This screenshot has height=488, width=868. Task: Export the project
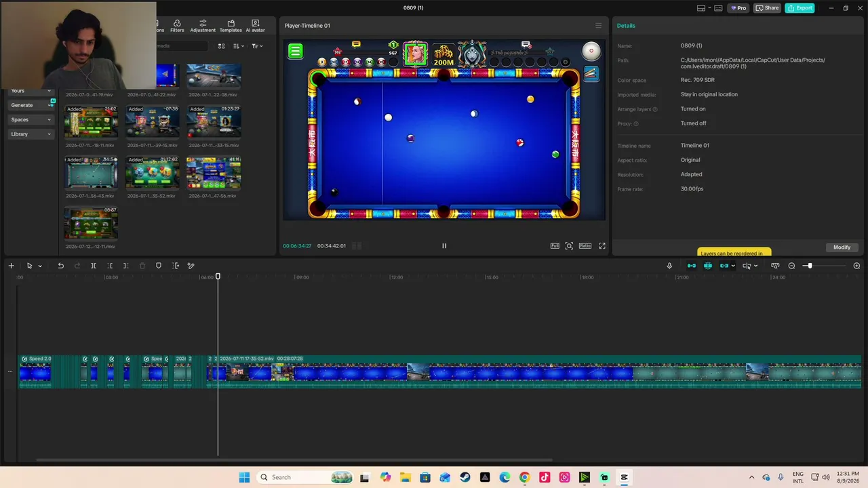[x=800, y=8]
